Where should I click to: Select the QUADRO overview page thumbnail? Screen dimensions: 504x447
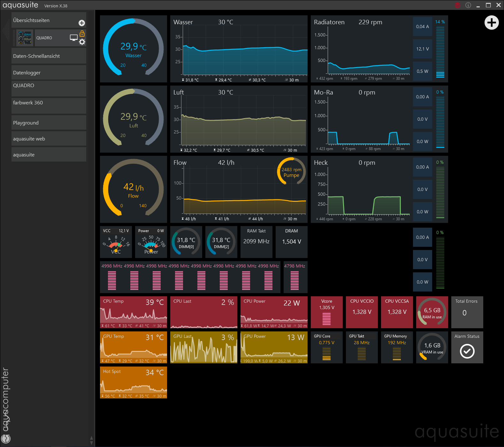(25, 38)
